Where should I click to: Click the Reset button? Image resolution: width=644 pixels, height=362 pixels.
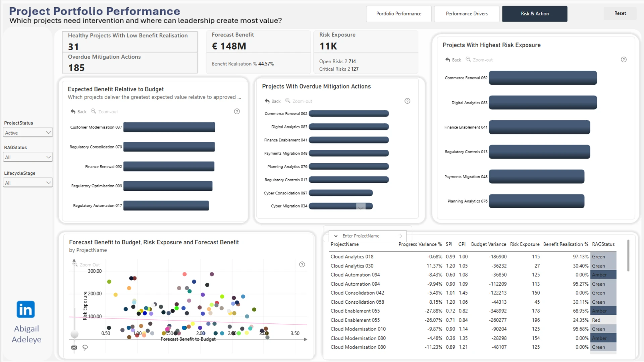pos(620,13)
